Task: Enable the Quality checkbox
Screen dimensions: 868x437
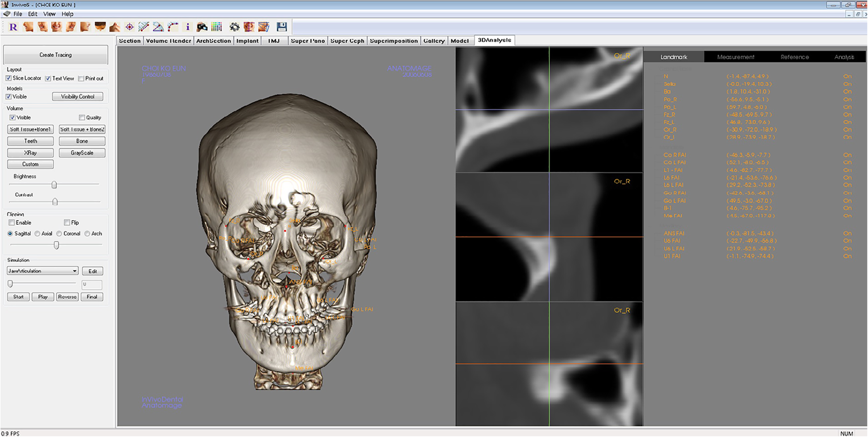Action: (x=82, y=118)
